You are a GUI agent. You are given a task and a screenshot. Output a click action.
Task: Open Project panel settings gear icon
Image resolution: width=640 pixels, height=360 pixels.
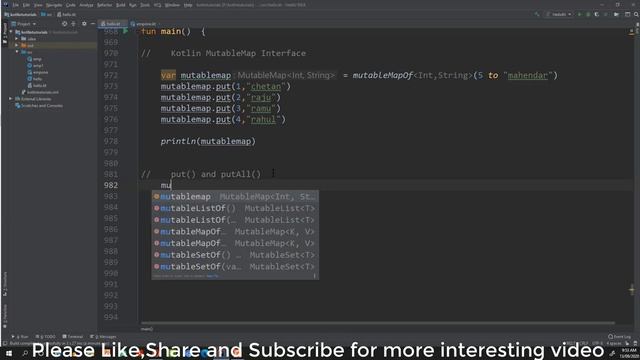(84, 24)
